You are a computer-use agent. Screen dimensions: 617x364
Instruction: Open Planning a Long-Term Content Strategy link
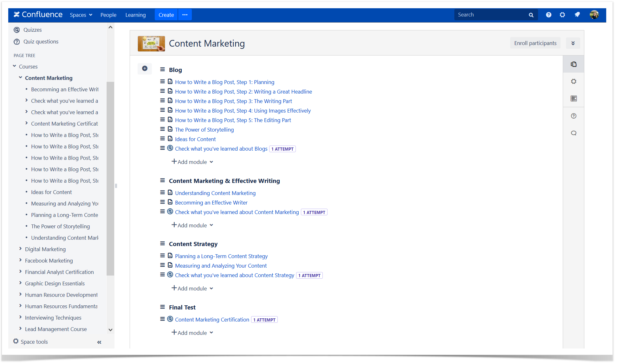pos(221,256)
